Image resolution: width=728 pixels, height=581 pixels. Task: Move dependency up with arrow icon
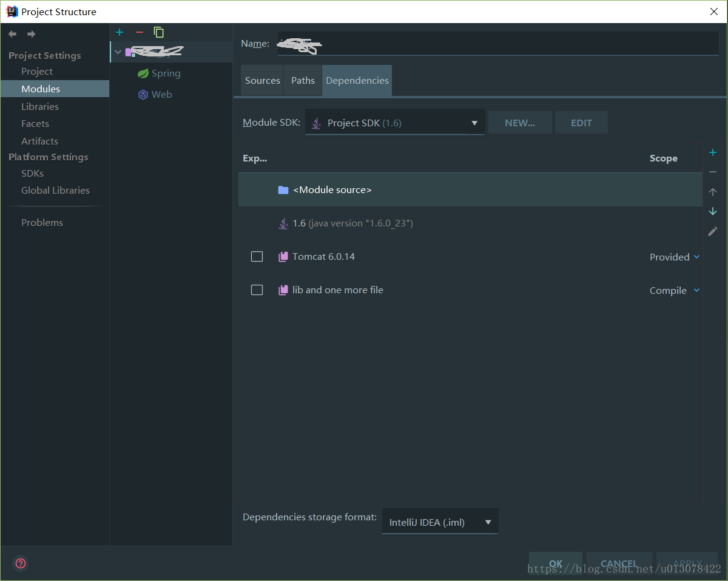(x=713, y=192)
